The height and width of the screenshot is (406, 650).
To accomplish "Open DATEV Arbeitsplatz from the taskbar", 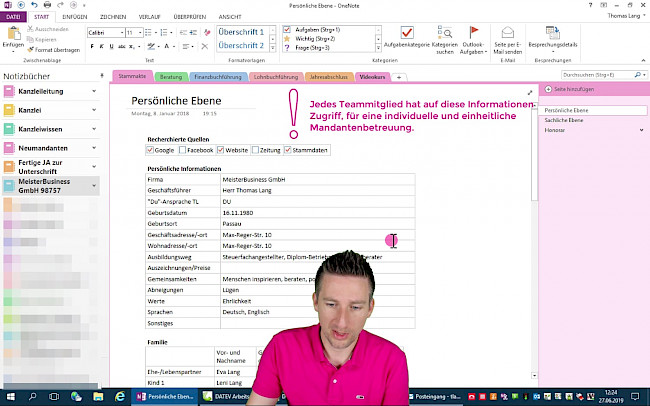I will click(x=237, y=396).
